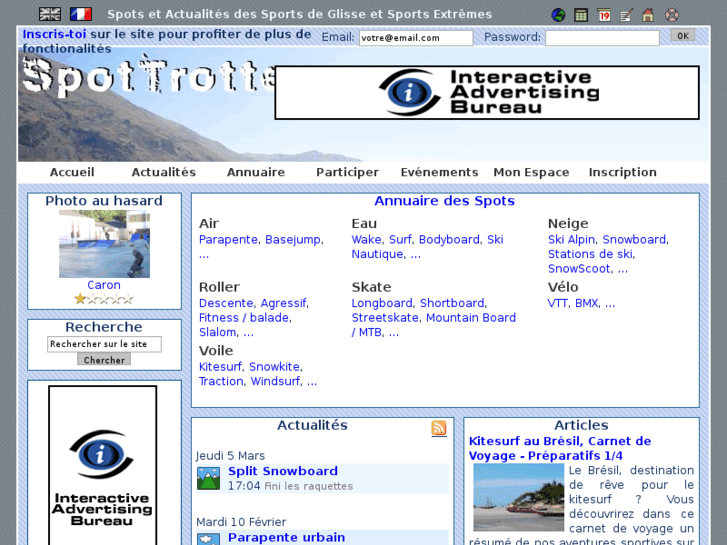Click the Split Snowboard news thumbnail icon
This screenshot has width=727, height=545.
[x=208, y=478]
